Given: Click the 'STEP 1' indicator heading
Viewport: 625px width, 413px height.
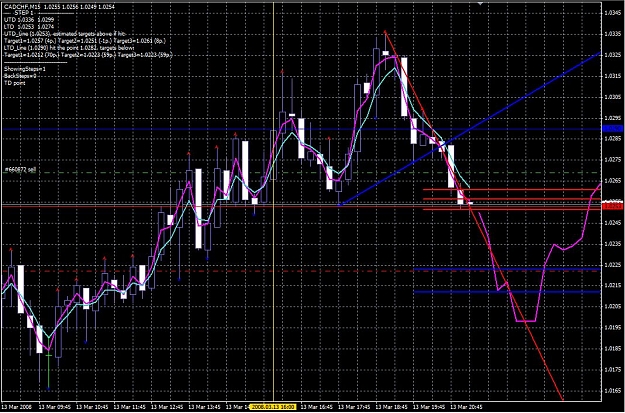Looking at the screenshot, I should [26, 13].
